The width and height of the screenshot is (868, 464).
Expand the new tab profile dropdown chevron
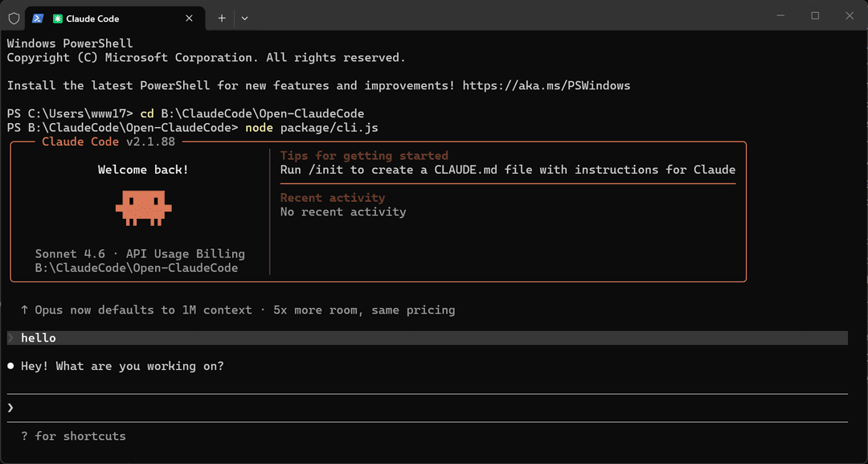click(244, 18)
